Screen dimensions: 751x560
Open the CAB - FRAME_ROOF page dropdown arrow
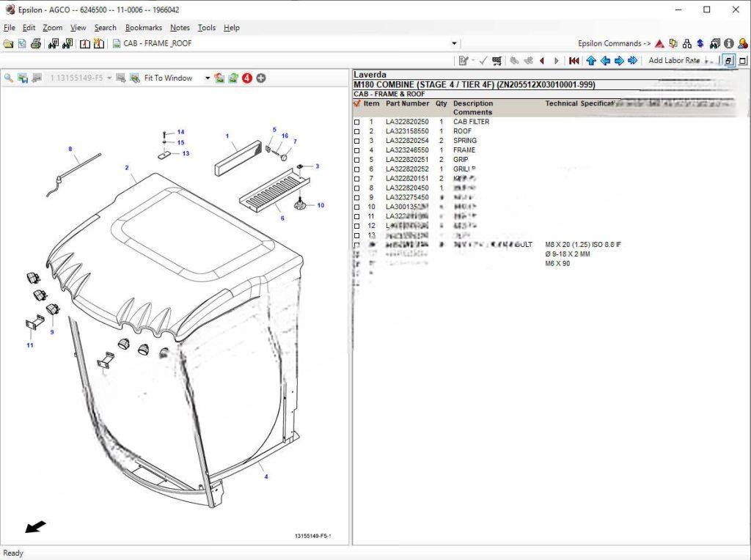point(454,43)
